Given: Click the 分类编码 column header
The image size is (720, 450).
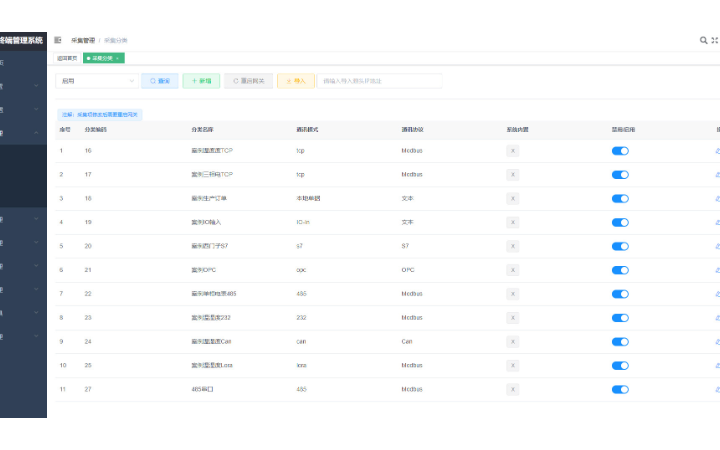Looking at the screenshot, I should (96, 129).
